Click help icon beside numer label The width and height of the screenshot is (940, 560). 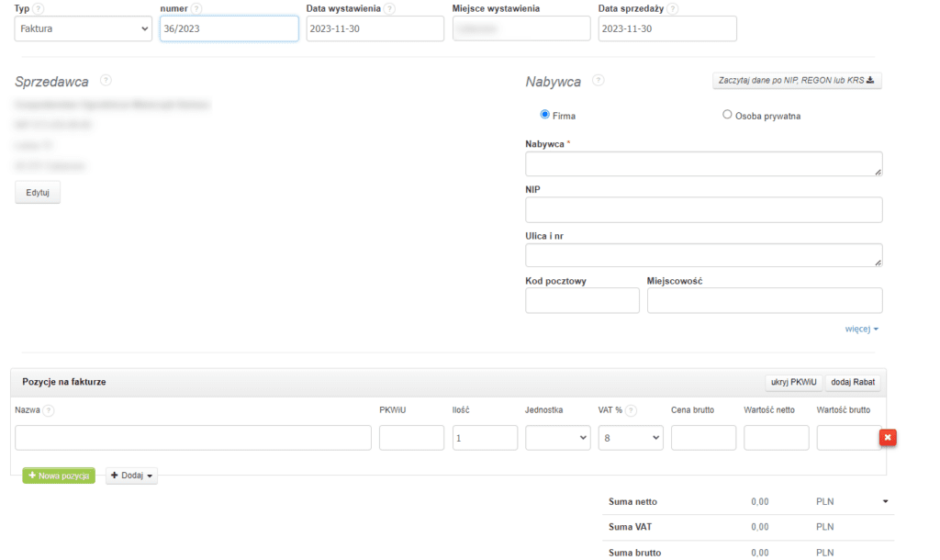pyautogui.click(x=197, y=8)
